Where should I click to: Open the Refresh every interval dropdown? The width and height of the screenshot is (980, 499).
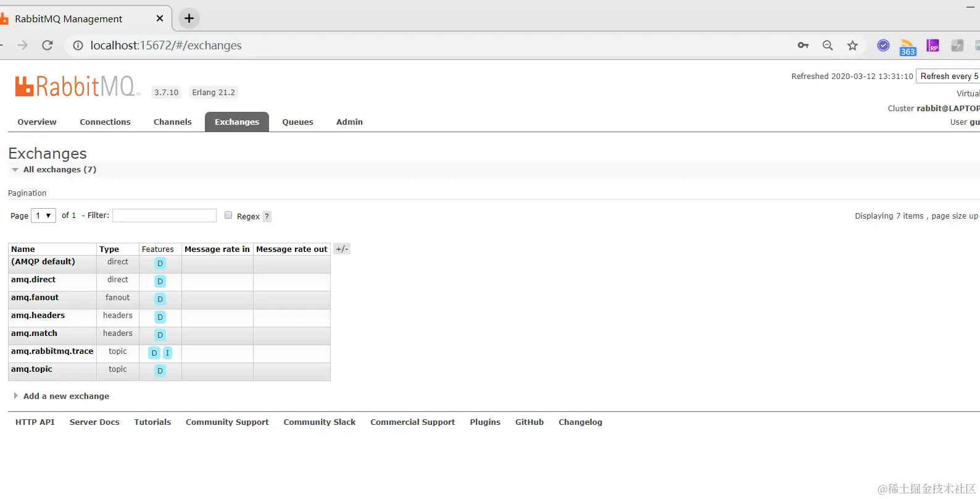(949, 76)
